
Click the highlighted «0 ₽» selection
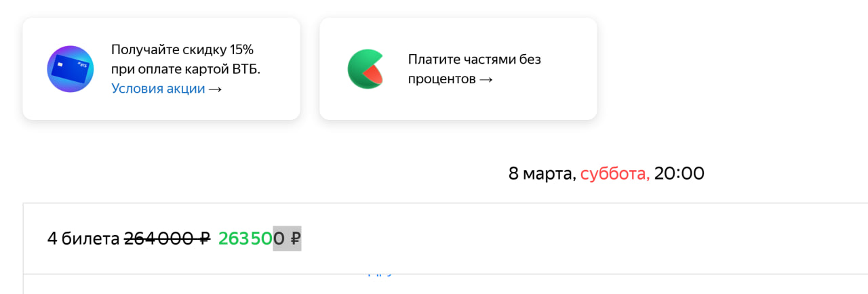(x=287, y=238)
